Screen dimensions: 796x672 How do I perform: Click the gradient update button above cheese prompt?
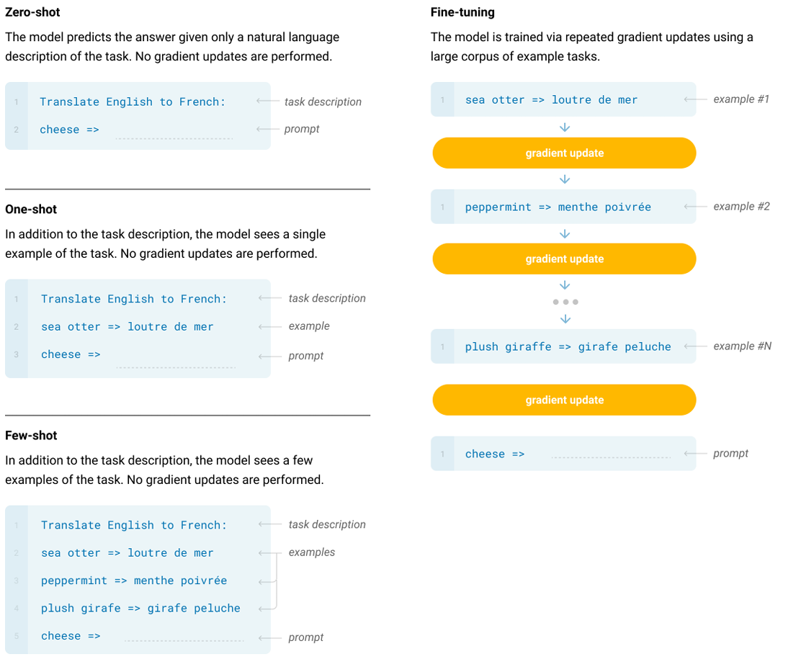(564, 400)
